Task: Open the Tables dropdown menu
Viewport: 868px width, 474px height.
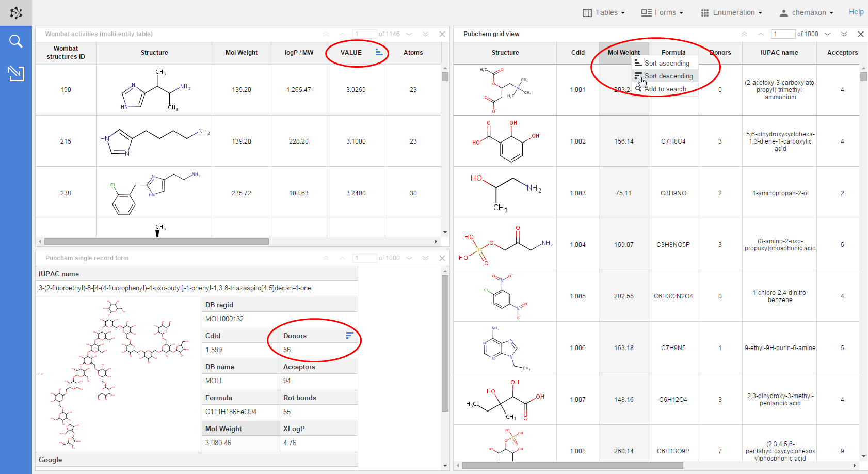Action: 604,12
